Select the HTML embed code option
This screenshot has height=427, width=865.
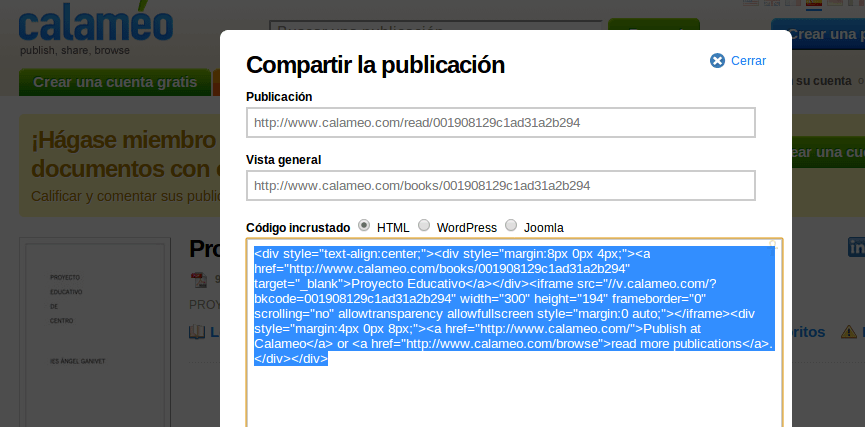pos(364,225)
